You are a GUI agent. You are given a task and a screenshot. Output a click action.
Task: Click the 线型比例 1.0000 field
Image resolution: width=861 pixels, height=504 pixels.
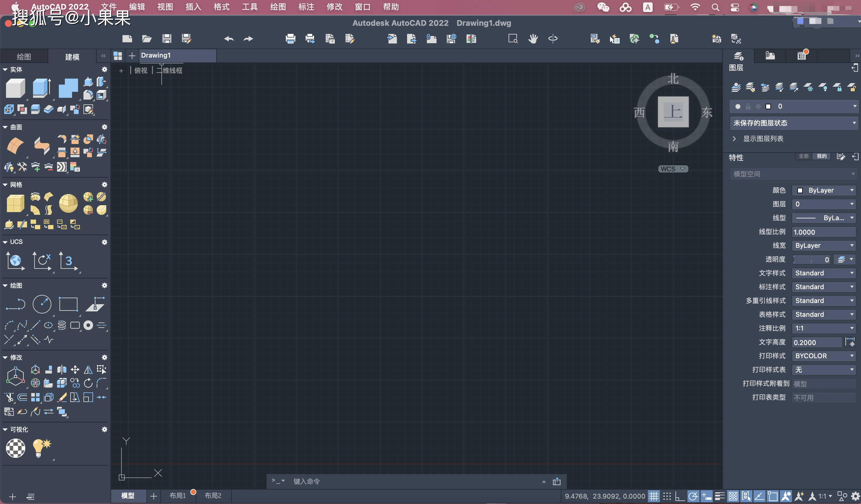coord(824,232)
